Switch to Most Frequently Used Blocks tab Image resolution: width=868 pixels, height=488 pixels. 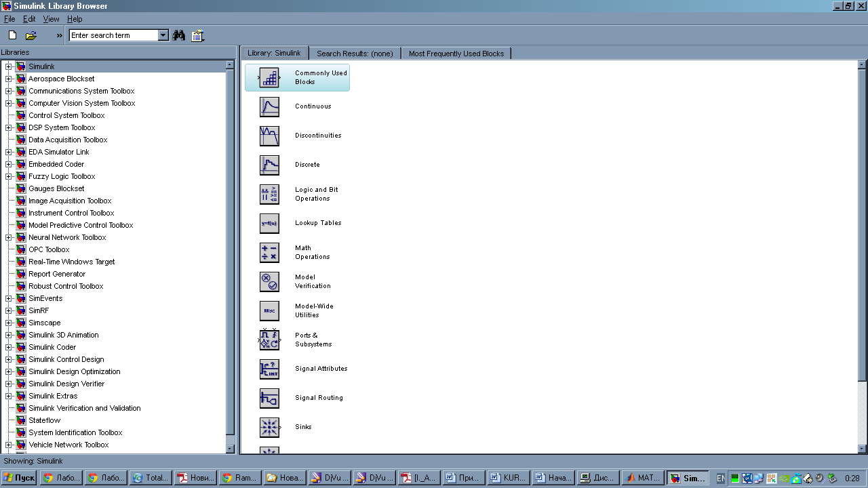coord(456,54)
